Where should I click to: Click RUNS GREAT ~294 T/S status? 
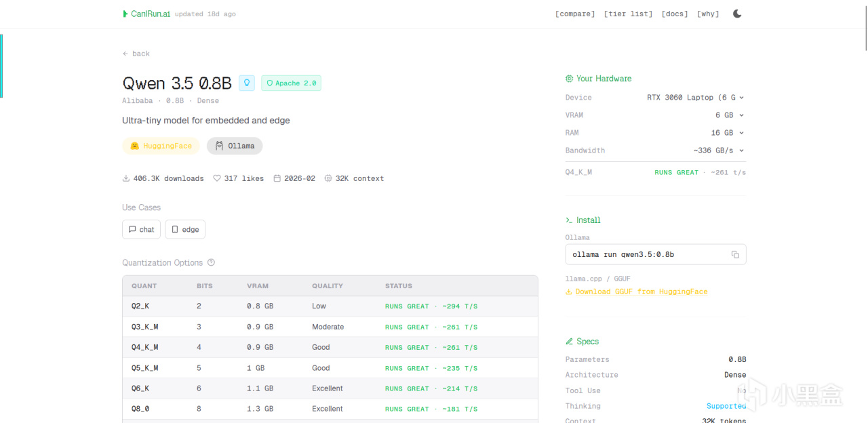click(x=431, y=306)
